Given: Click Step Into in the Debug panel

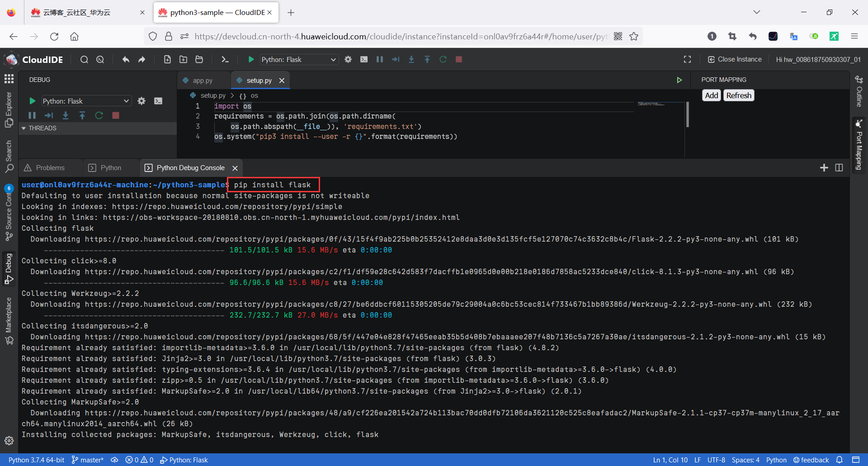Looking at the screenshot, I should (x=66, y=115).
